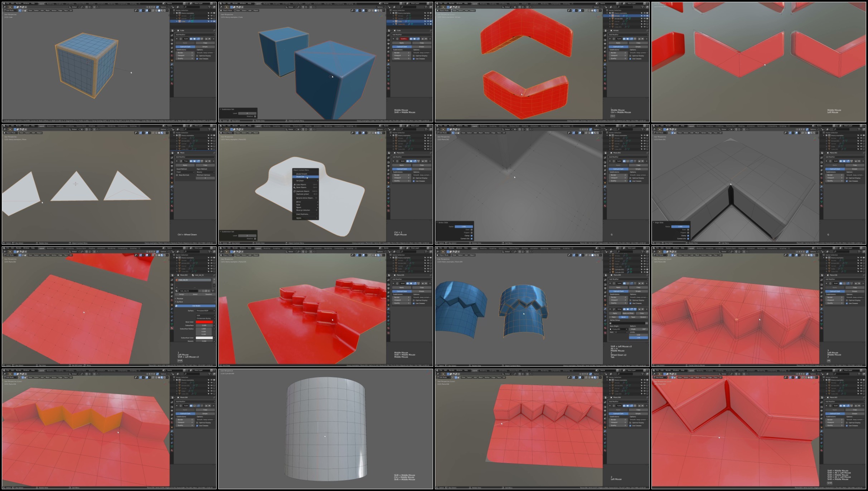Image resolution: width=868 pixels, height=491 pixels.
Task: Click the Angle field of Simple Deform
Action: tap(638, 329)
